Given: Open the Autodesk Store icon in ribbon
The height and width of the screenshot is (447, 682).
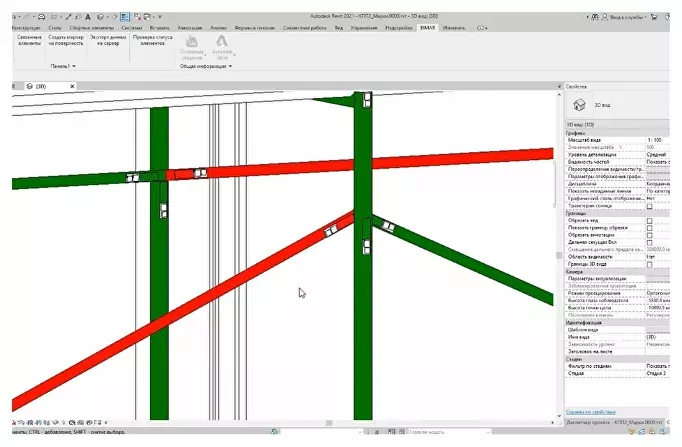Looking at the screenshot, I should (222, 44).
